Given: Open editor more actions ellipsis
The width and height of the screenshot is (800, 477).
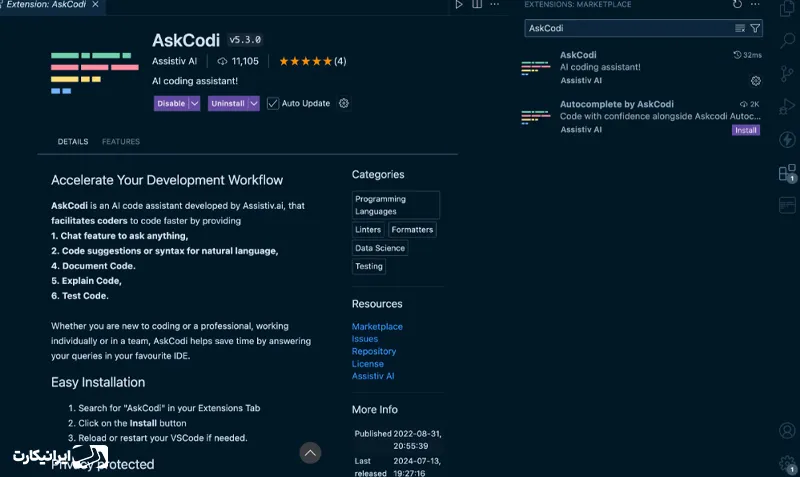Looking at the screenshot, I should pos(494,5).
